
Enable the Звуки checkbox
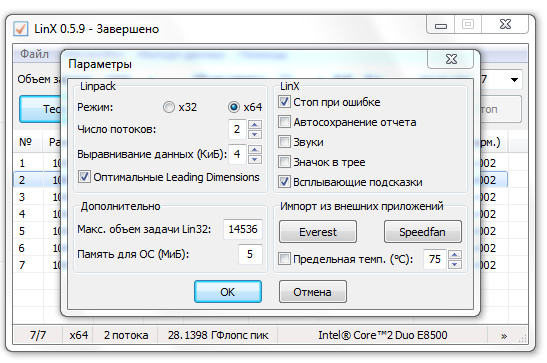284,142
